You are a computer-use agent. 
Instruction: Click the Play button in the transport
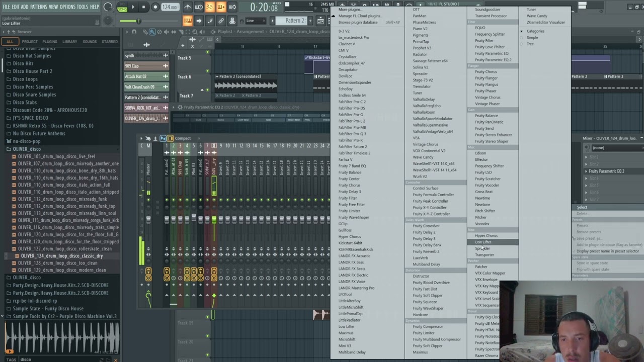(133, 7)
